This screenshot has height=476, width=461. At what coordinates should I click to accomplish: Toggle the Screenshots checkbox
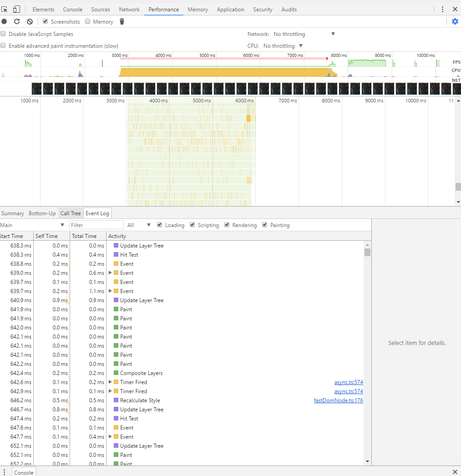[45, 21]
